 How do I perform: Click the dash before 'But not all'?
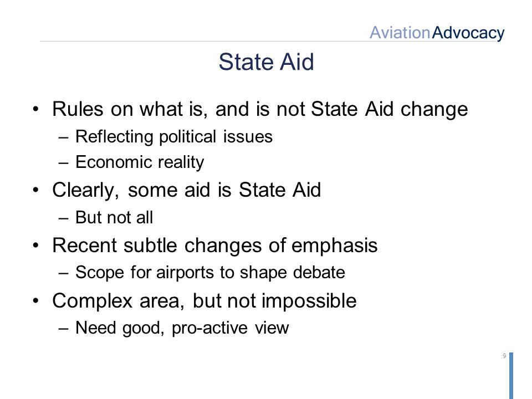tap(63, 218)
